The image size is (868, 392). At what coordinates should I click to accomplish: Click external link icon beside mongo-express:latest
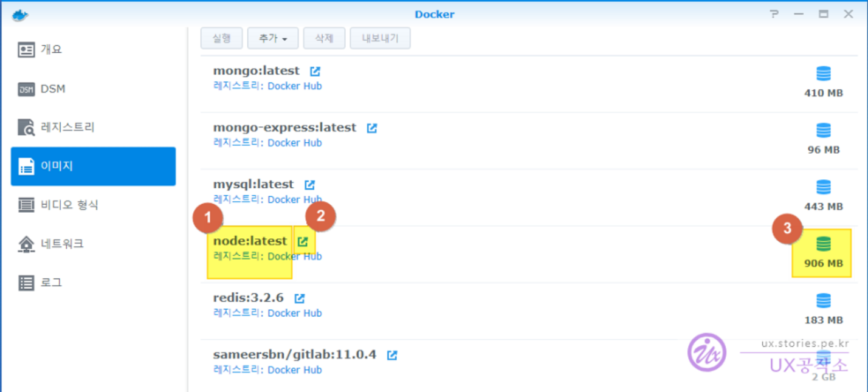(x=371, y=128)
